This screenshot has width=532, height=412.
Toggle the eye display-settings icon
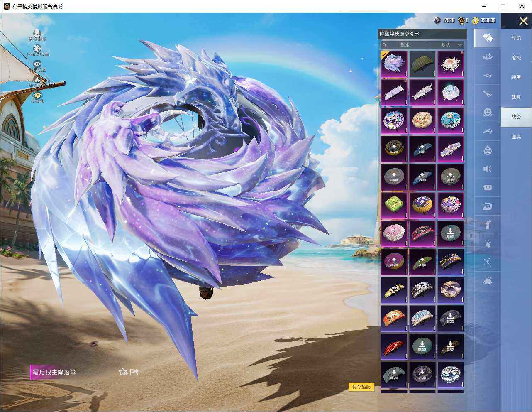37,64
